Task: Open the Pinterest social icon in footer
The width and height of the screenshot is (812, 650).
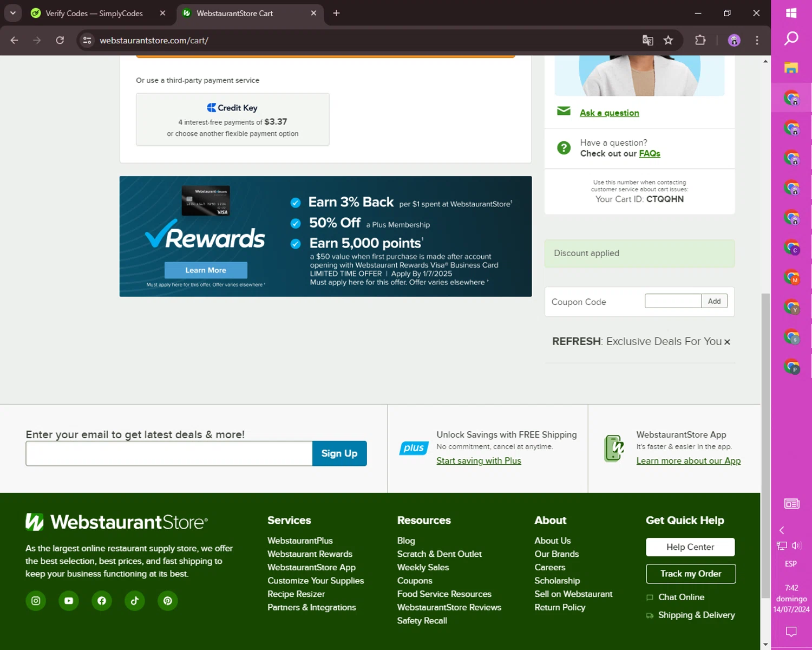Action: pos(168,601)
